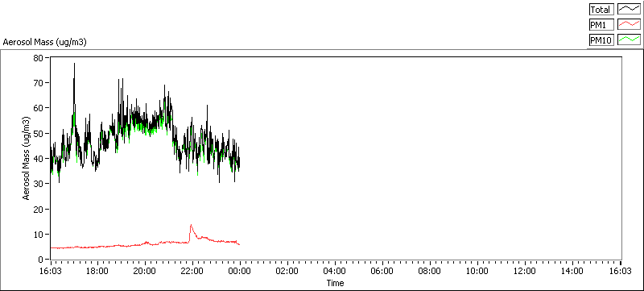Click the 18:00 time axis label
The image size is (644, 291).
(x=97, y=271)
